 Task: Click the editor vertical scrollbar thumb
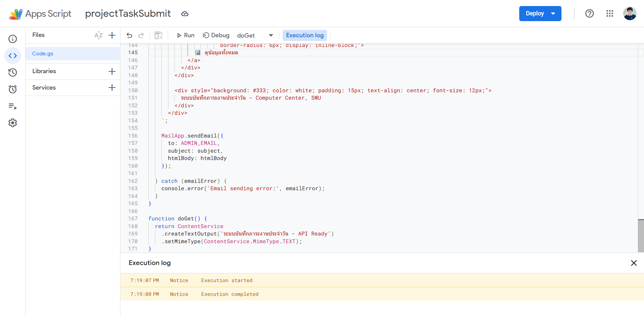click(641, 236)
